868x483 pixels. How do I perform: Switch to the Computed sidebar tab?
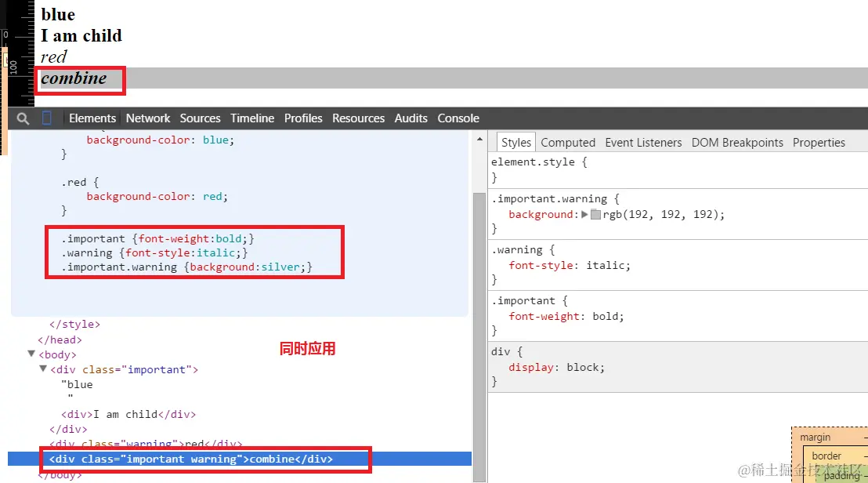point(568,143)
